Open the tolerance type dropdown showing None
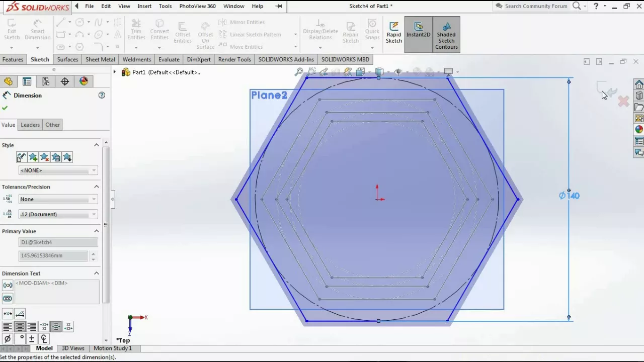The width and height of the screenshot is (644, 362). pyautogui.click(x=58, y=199)
